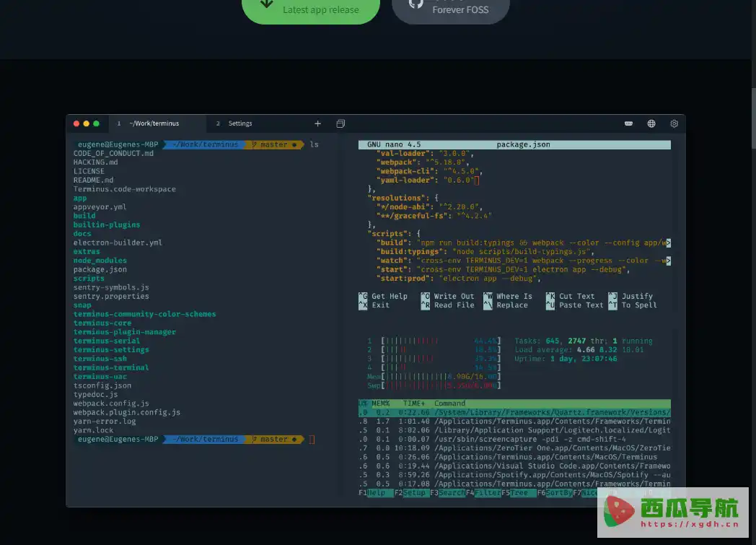
Task: Click the Command column header in htop
Action: tap(449, 404)
